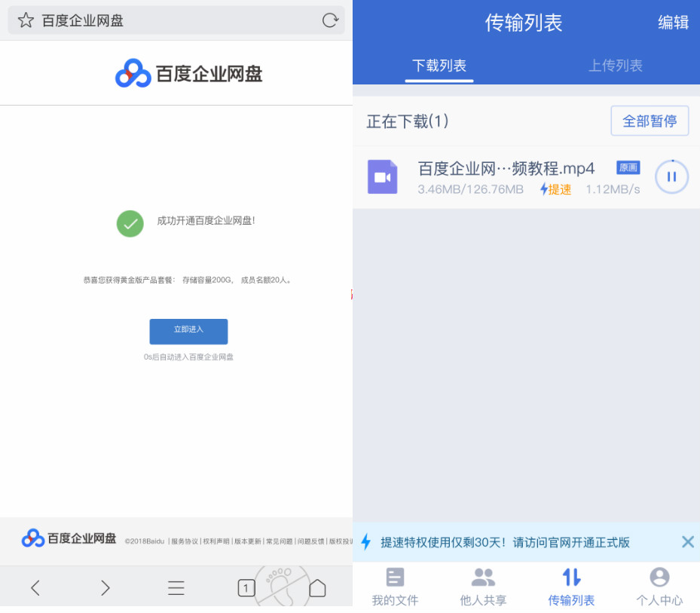Dismiss the speed-boost privilege banner
The height and width of the screenshot is (613, 700).
(x=686, y=541)
